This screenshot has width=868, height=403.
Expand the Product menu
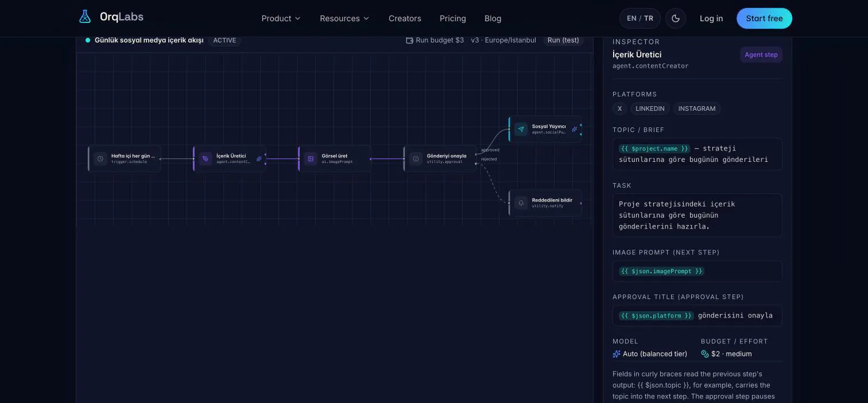point(281,18)
